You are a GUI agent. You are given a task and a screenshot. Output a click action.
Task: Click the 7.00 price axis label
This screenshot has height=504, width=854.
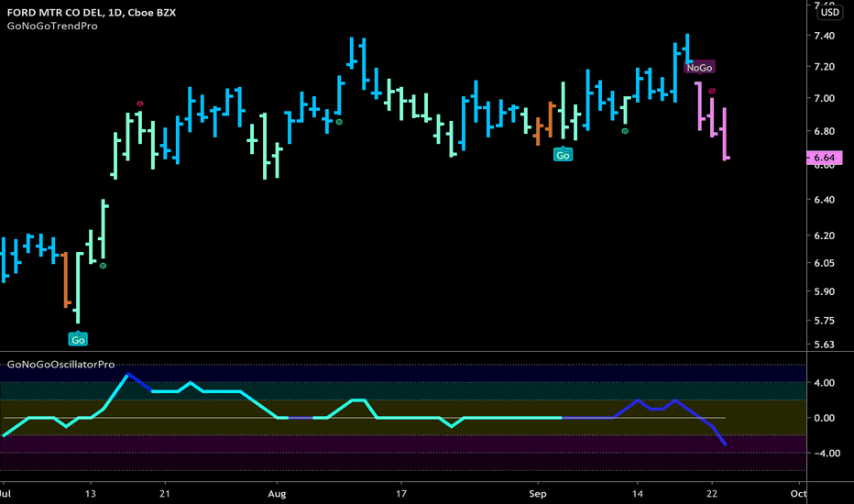(x=824, y=99)
